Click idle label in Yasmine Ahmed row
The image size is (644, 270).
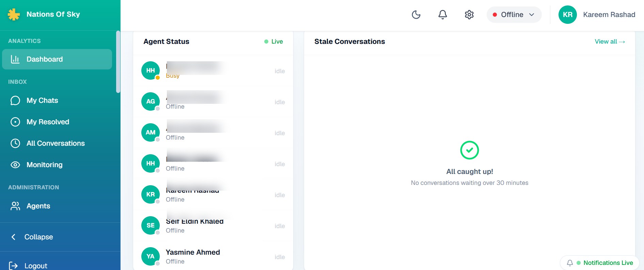(280, 257)
